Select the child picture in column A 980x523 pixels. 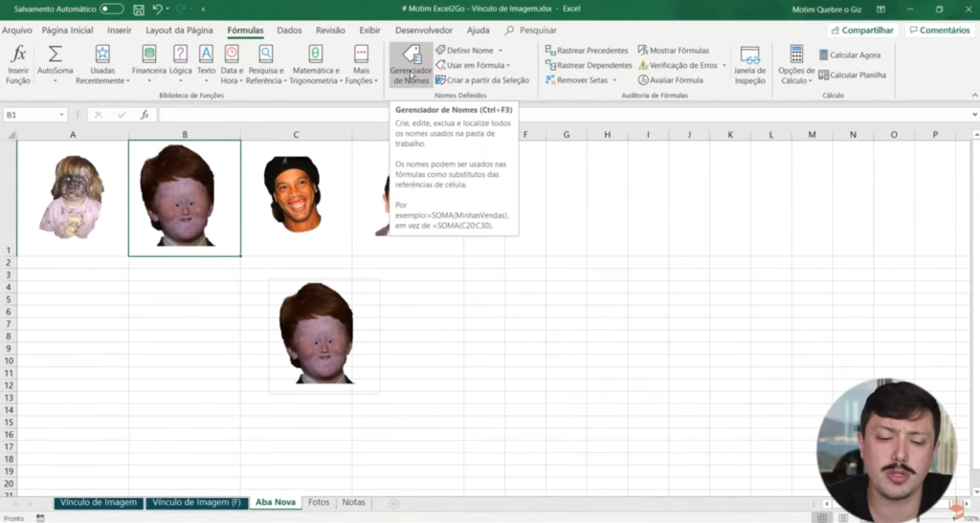point(71,197)
